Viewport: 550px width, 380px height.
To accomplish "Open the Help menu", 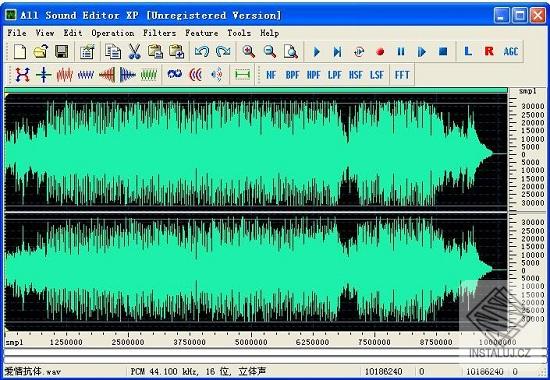I will click(269, 33).
